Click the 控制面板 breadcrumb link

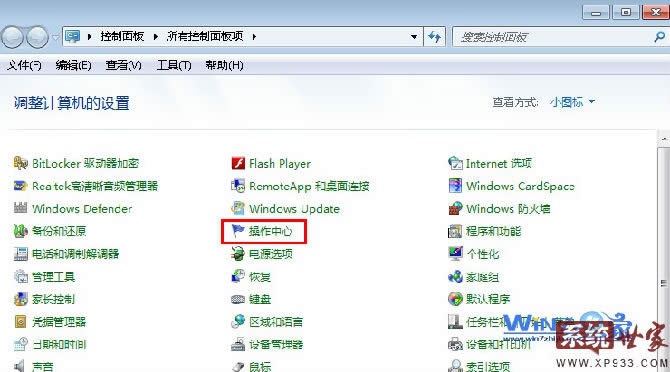point(122,36)
